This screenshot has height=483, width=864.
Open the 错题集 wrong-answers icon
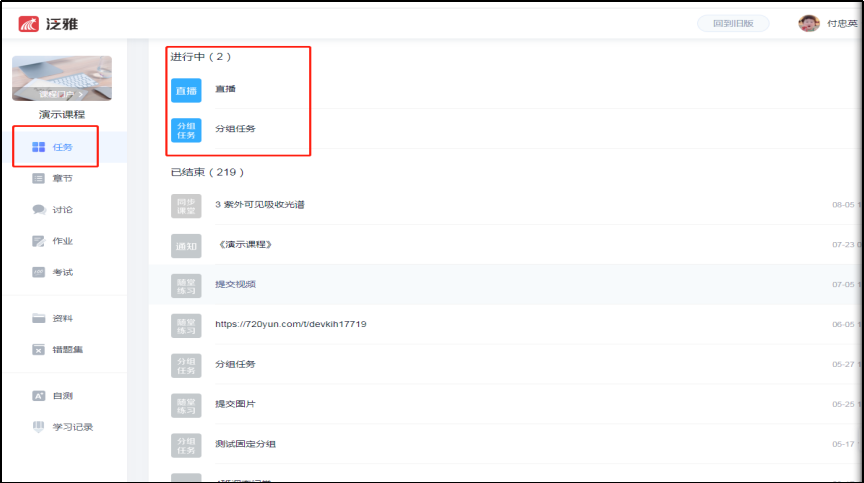click(39, 349)
